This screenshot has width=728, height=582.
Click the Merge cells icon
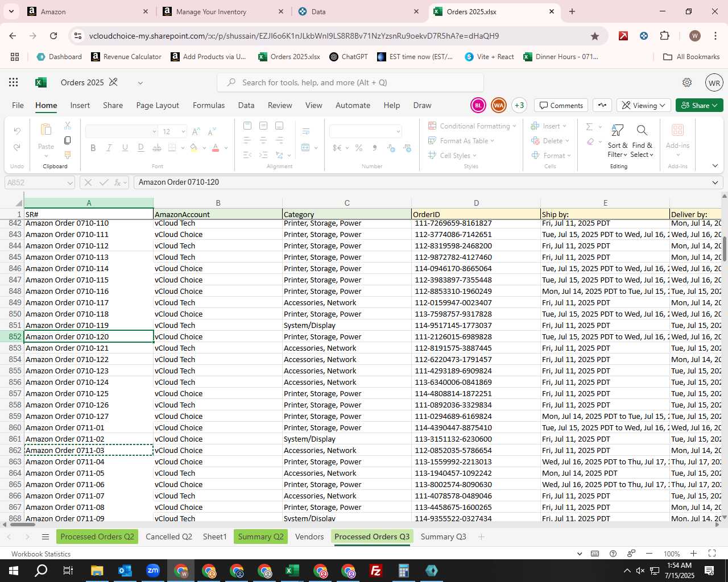(x=306, y=148)
